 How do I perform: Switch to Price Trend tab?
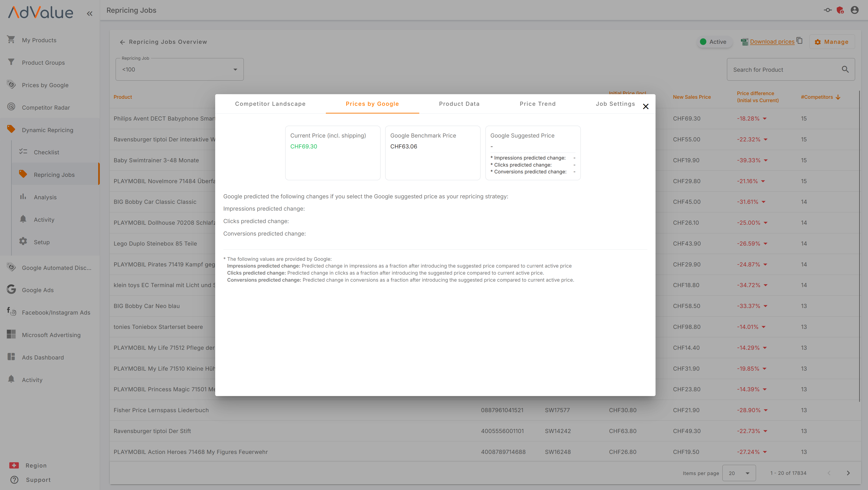[537, 104]
